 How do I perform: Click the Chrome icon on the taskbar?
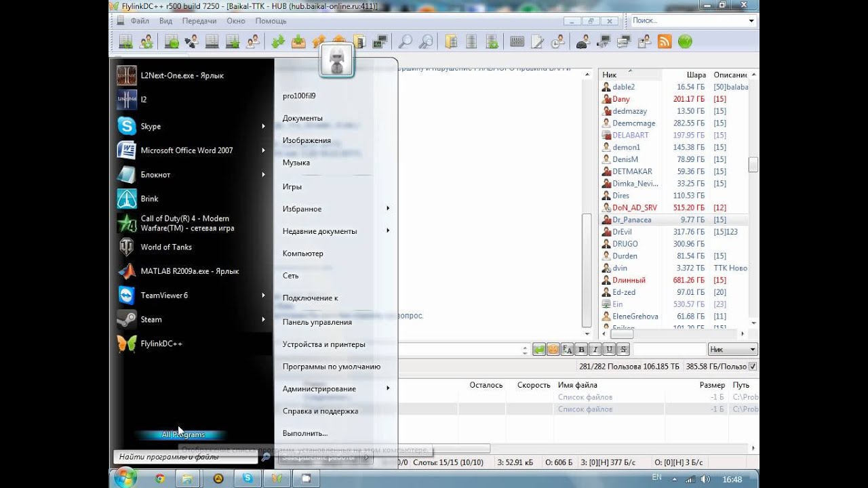[160, 479]
